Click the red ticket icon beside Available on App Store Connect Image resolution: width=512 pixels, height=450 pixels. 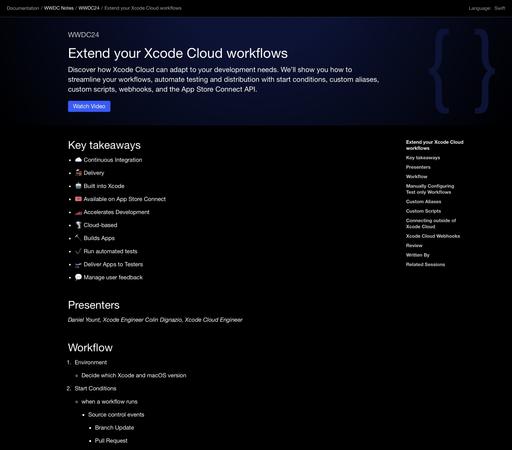point(78,199)
